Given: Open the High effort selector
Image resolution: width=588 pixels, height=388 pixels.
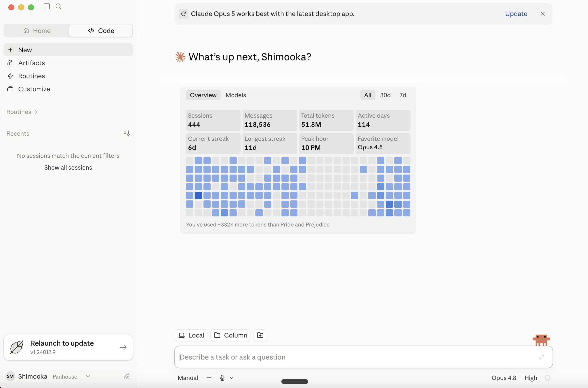Looking at the screenshot, I should pos(531,378).
